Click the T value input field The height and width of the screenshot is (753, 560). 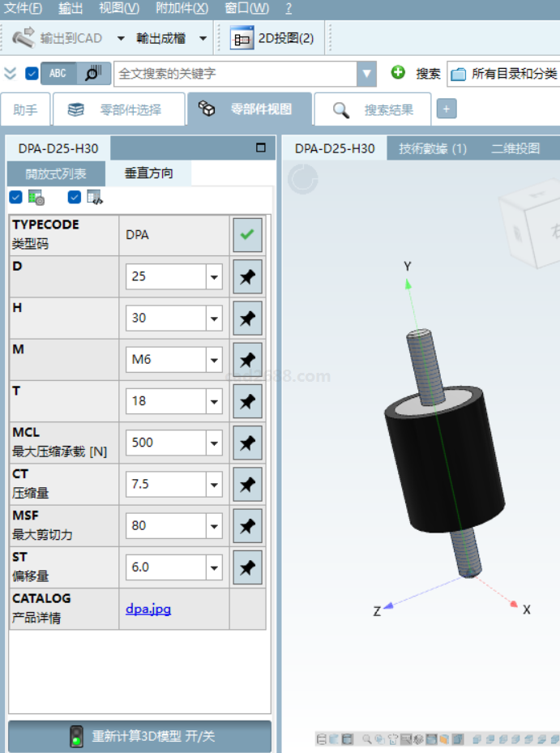[x=165, y=401]
